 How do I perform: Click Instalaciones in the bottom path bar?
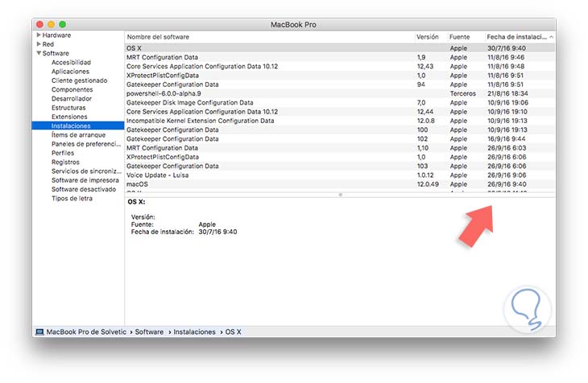click(194, 332)
